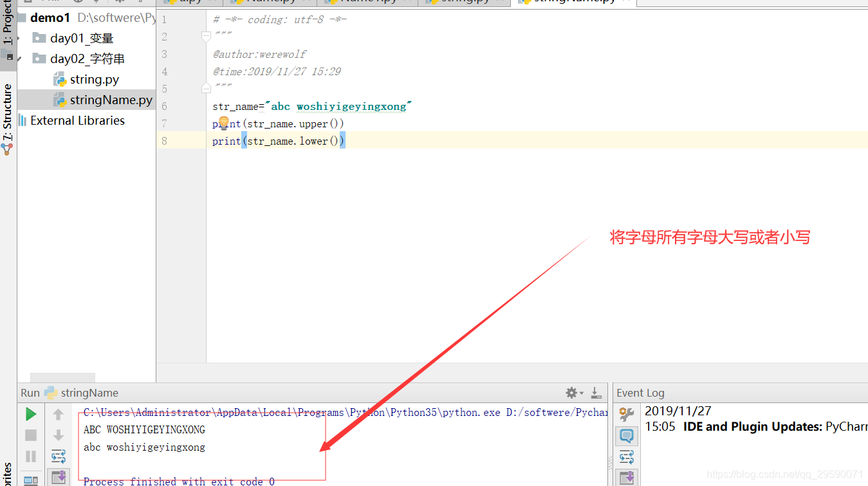
Task: Rerun stringName with the green play icon
Action: [31, 414]
